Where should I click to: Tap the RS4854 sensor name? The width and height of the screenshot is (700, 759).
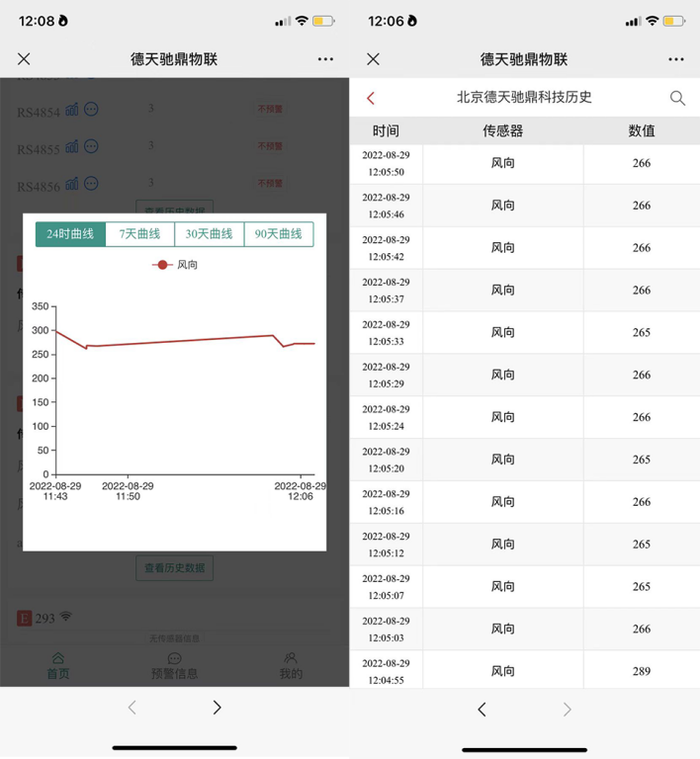(39, 113)
